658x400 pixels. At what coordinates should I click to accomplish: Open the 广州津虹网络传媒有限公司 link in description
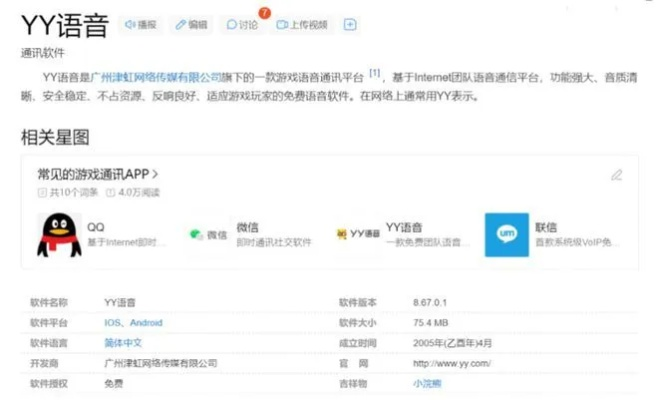click(156, 78)
